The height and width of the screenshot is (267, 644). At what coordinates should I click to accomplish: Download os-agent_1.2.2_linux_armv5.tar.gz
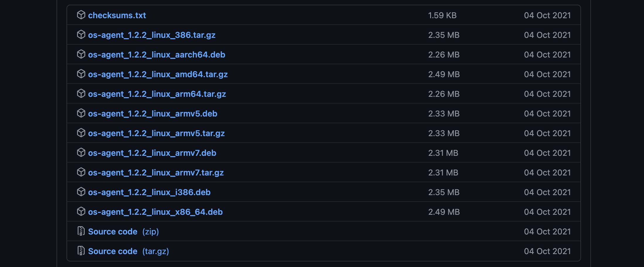(x=156, y=133)
